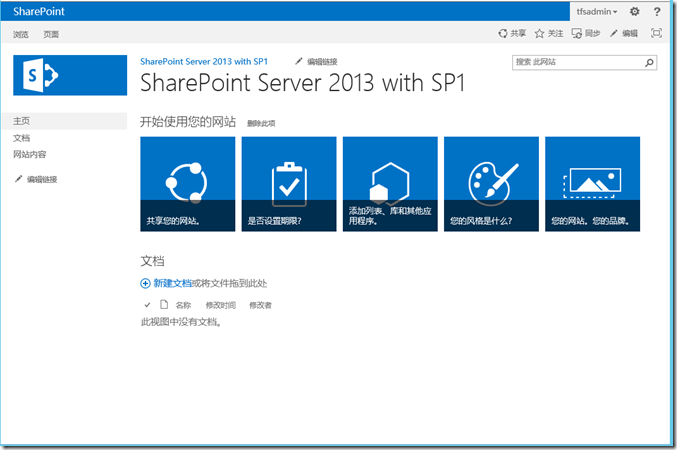Sort documents by 修改者 column
Image resolution: width=677 pixels, height=450 pixels.
pyautogui.click(x=260, y=305)
